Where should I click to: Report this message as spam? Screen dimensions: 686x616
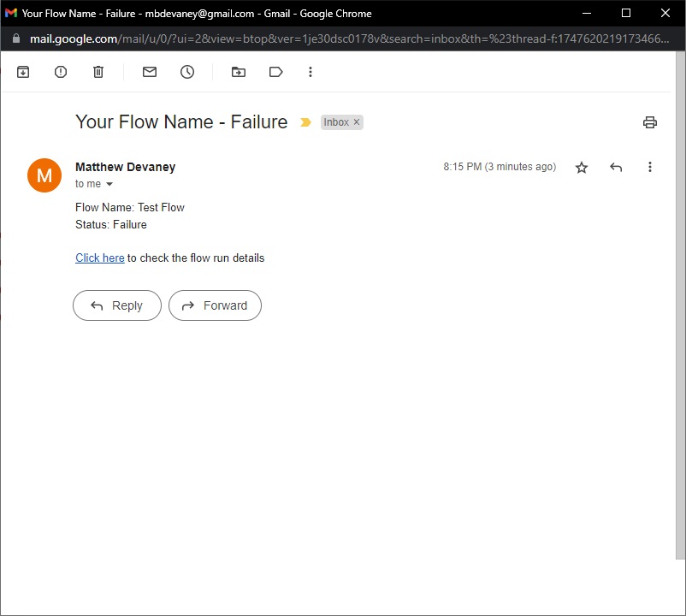pyautogui.click(x=61, y=72)
